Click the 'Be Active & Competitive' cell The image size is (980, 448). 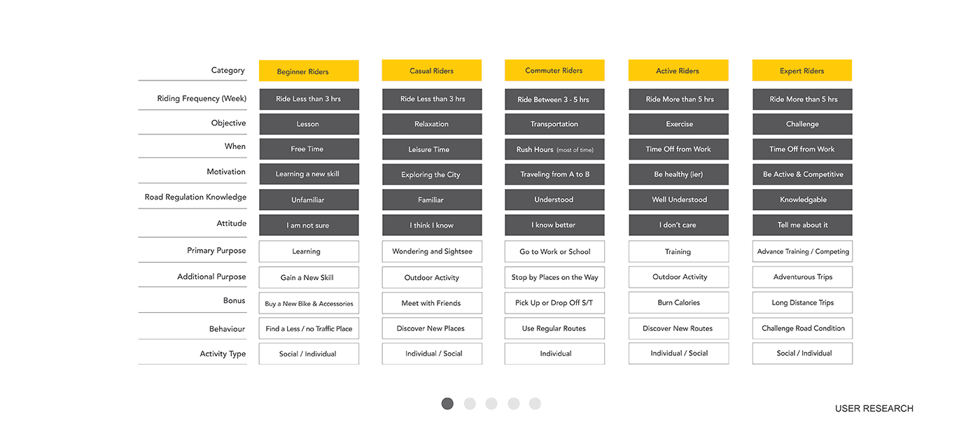pos(802,174)
